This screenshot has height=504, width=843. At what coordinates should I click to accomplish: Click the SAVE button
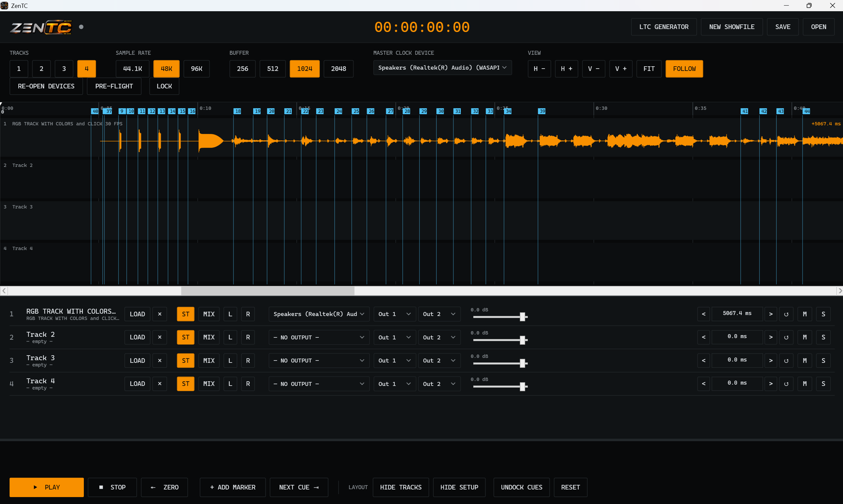click(x=783, y=27)
